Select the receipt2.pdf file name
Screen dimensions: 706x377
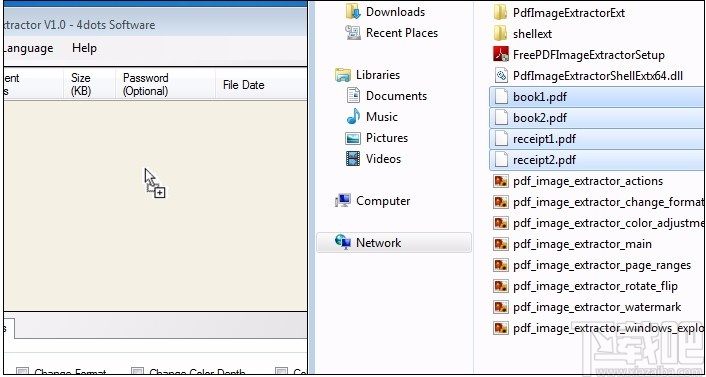(x=545, y=160)
